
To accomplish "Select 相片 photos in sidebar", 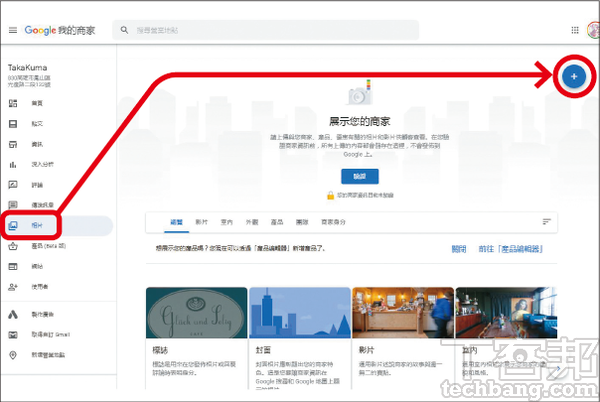I will pyautogui.click(x=57, y=225).
